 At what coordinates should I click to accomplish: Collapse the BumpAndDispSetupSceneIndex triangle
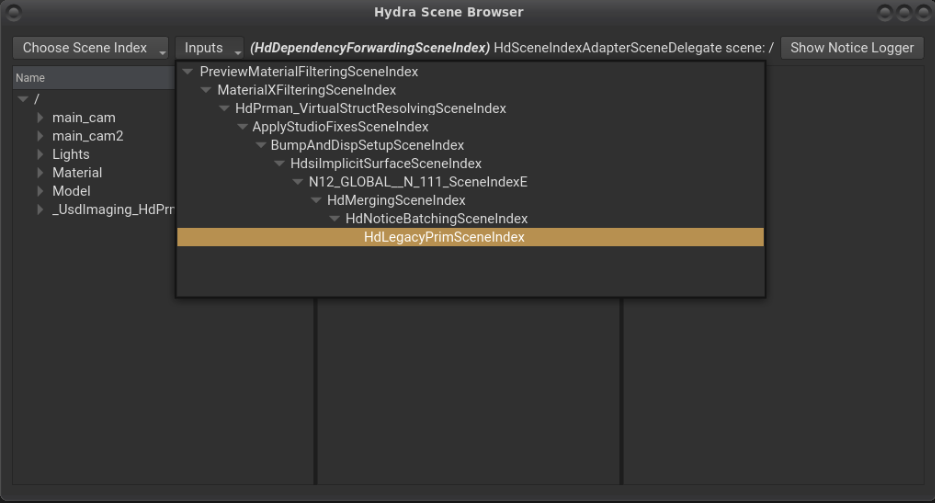pos(261,146)
